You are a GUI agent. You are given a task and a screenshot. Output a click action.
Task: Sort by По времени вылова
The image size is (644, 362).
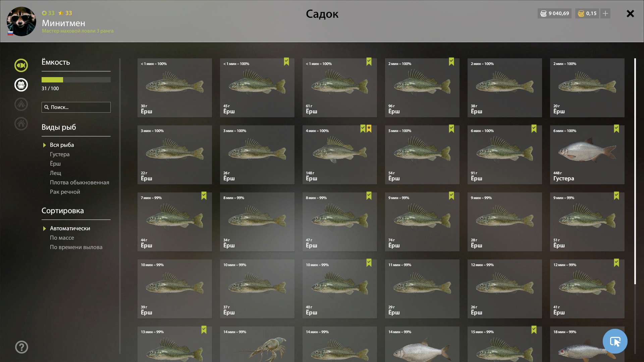coord(76,247)
